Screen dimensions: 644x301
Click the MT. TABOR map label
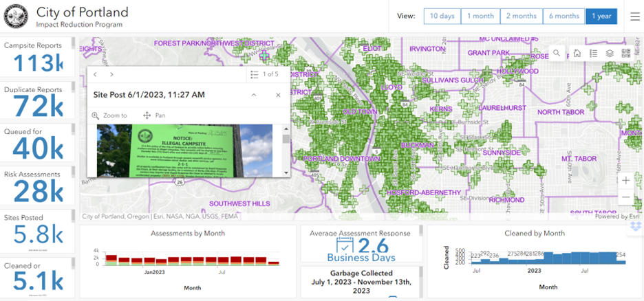pos(578,159)
